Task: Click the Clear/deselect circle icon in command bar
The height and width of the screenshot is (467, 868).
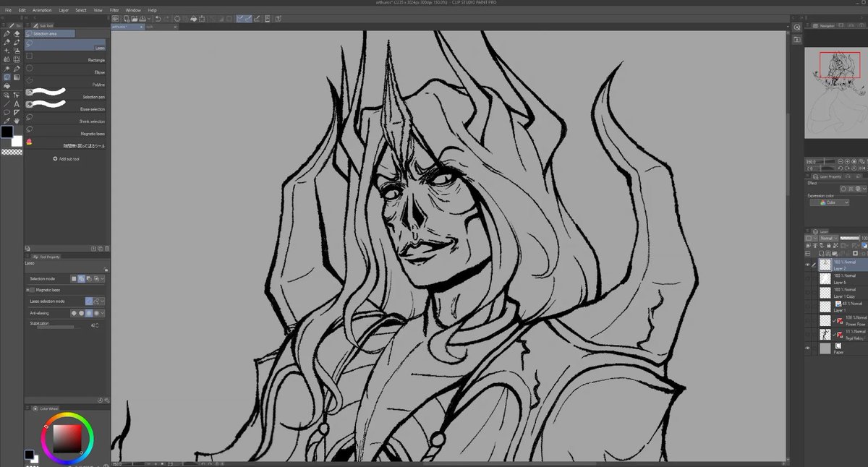Action: pos(177,19)
